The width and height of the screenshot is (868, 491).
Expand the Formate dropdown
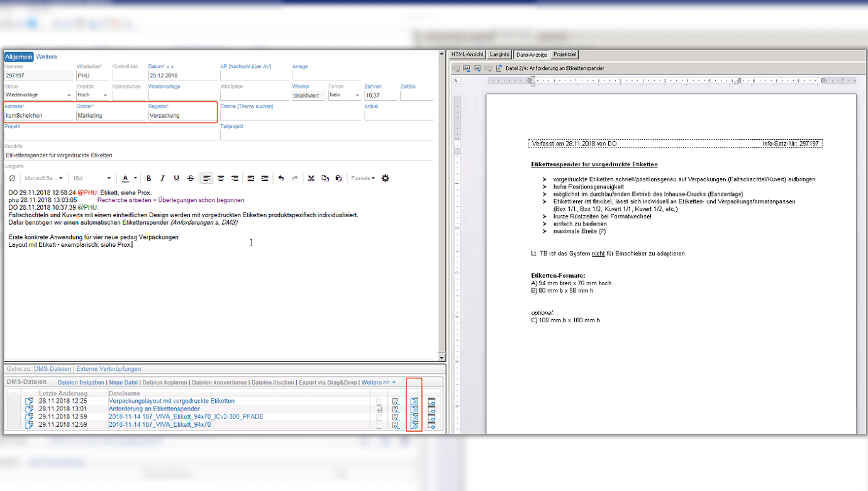click(363, 178)
